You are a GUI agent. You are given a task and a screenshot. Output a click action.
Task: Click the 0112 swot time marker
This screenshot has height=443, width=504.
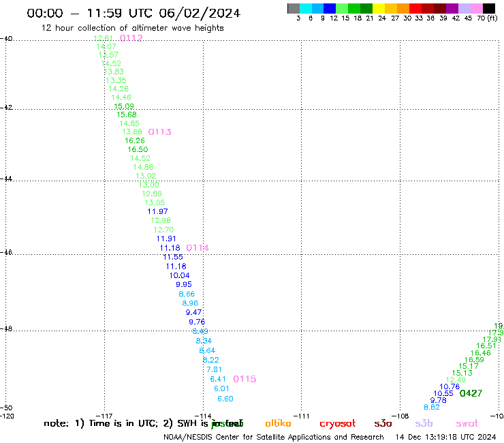coord(131,38)
